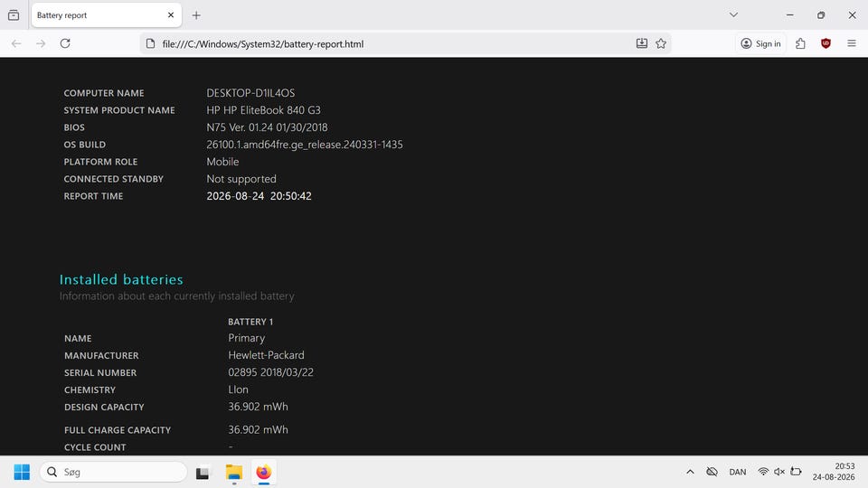Open Task View from the taskbar
Image resolution: width=868 pixels, height=488 pixels.
coord(203,473)
